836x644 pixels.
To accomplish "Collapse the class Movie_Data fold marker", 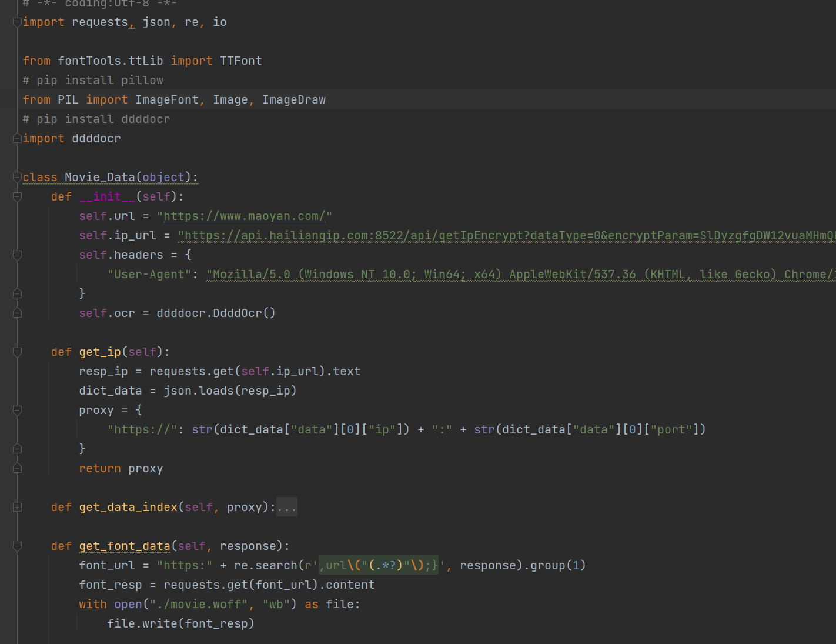I will coord(17,178).
